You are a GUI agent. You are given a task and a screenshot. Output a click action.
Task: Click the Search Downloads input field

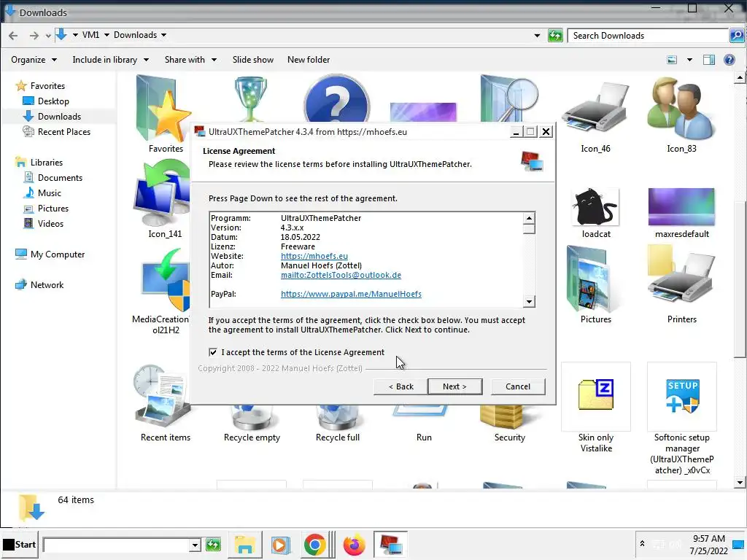click(x=648, y=36)
